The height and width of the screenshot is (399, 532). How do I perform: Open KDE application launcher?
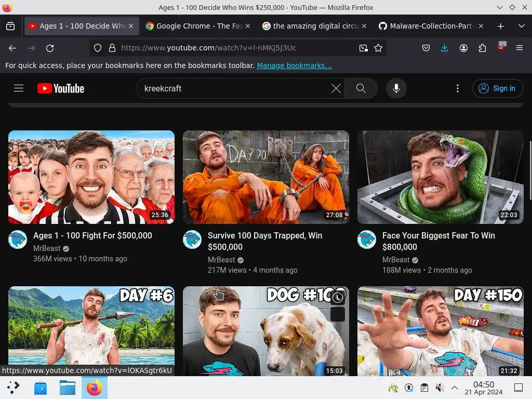click(x=13, y=388)
